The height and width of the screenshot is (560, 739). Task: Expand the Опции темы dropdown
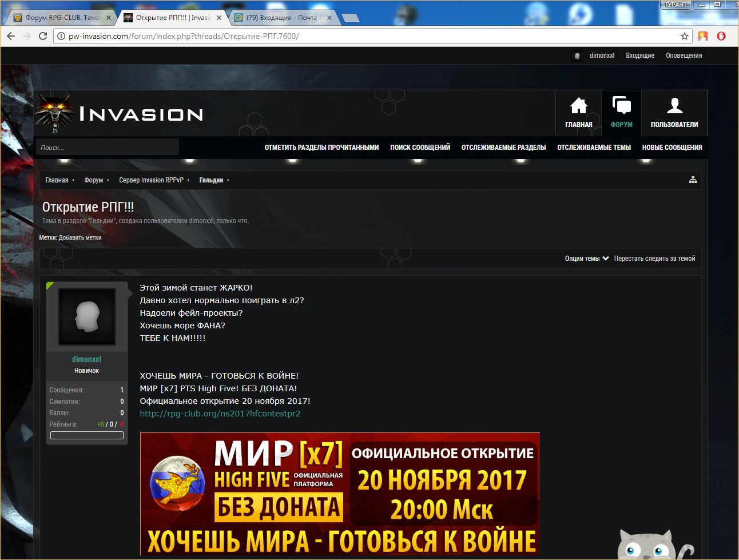[x=586, y=259]
